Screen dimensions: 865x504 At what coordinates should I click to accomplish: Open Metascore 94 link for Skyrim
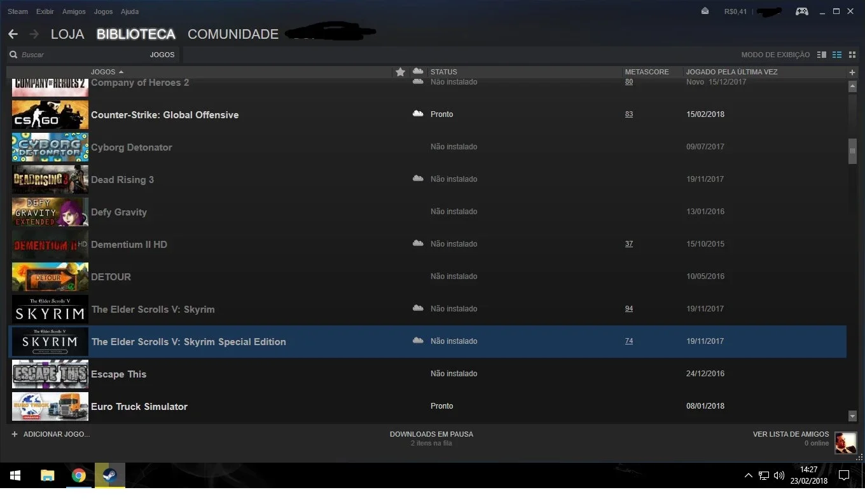tap(629, 308)
